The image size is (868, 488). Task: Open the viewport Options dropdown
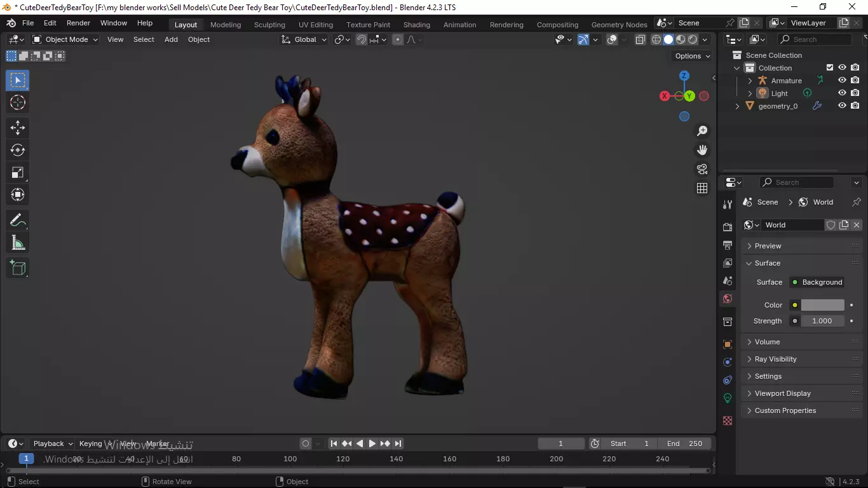pos(693,56)
